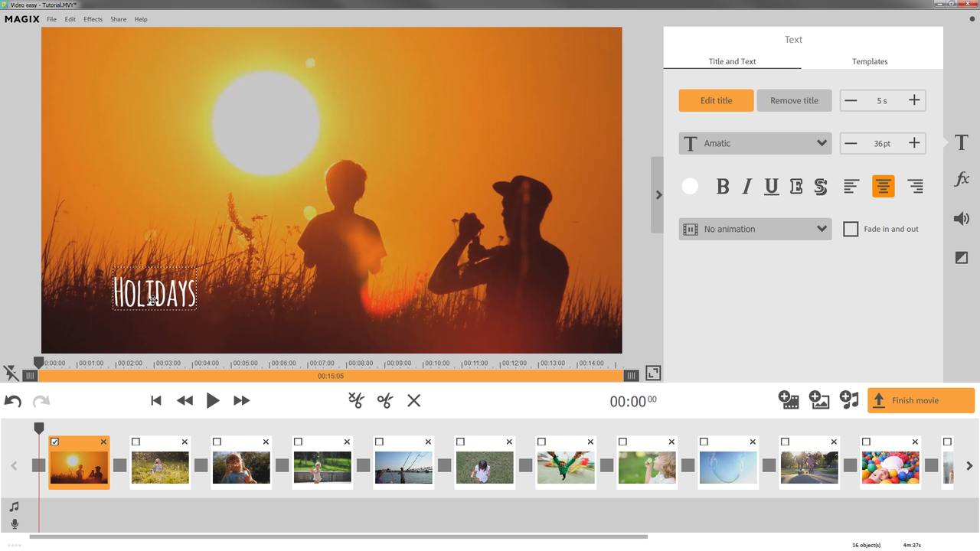
Task: Toggle the fullscreen preview icon
Action: [653, 373]
